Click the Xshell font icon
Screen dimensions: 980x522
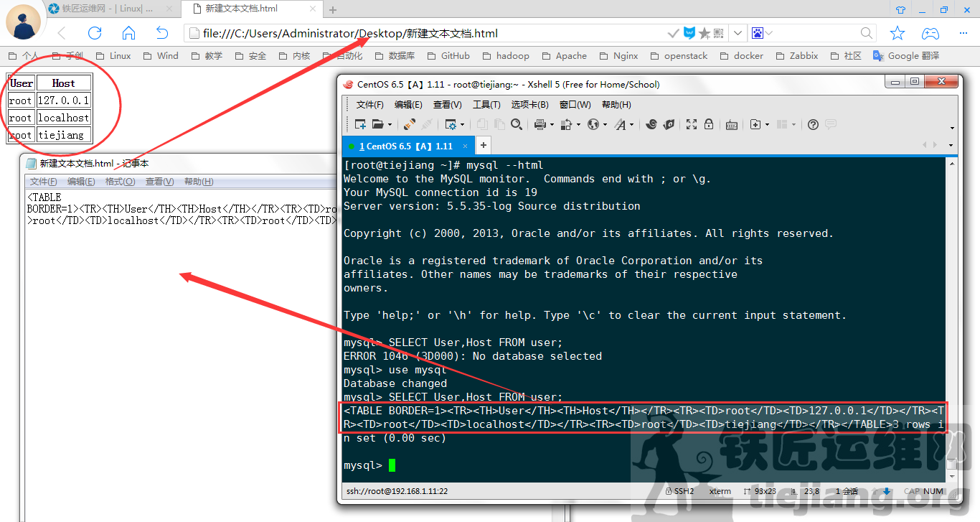(x=620, y=124)
